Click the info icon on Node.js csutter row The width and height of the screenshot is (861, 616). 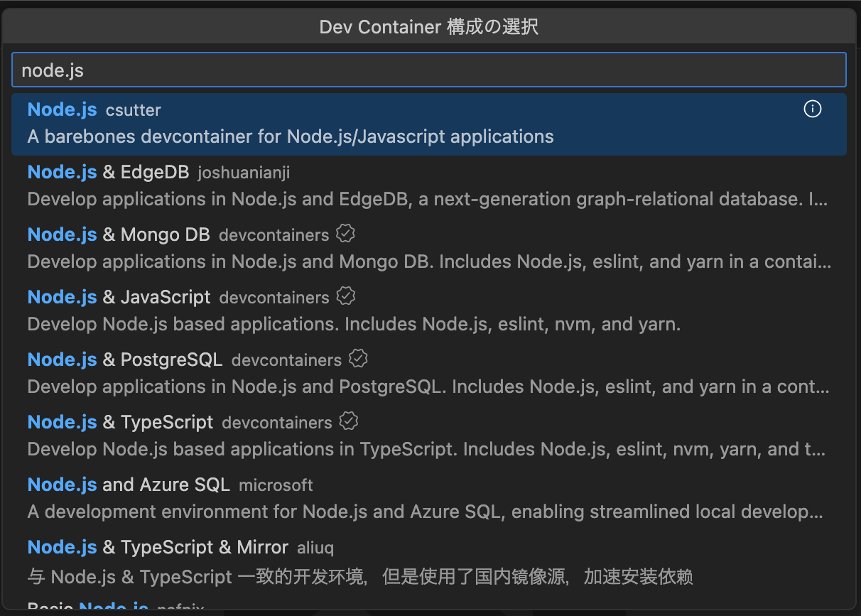[x=812, y=109]
